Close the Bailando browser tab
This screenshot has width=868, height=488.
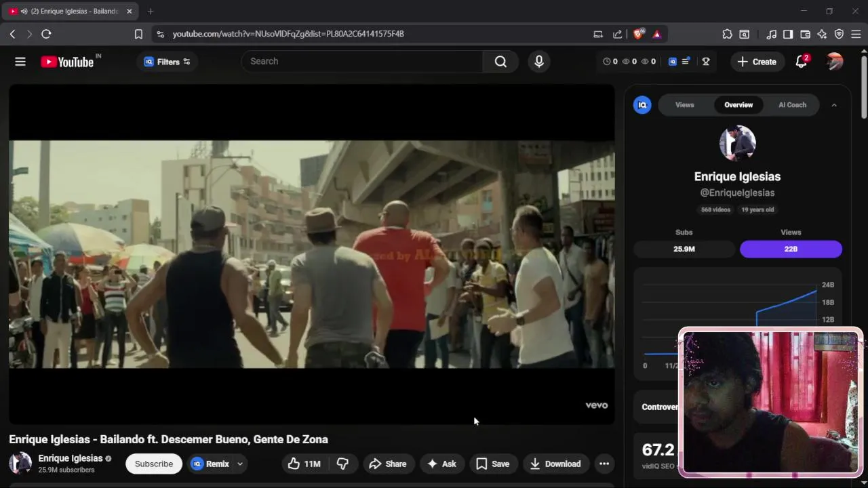(130, 11)
